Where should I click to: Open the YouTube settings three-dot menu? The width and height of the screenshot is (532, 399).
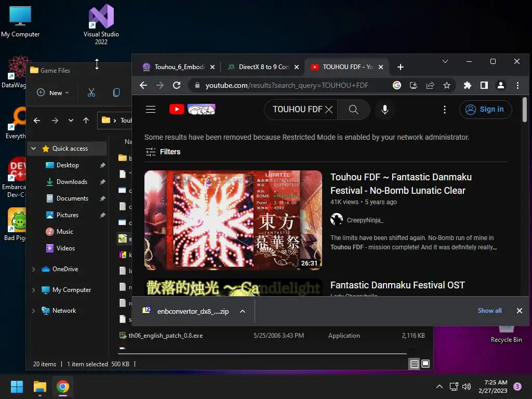445,109
